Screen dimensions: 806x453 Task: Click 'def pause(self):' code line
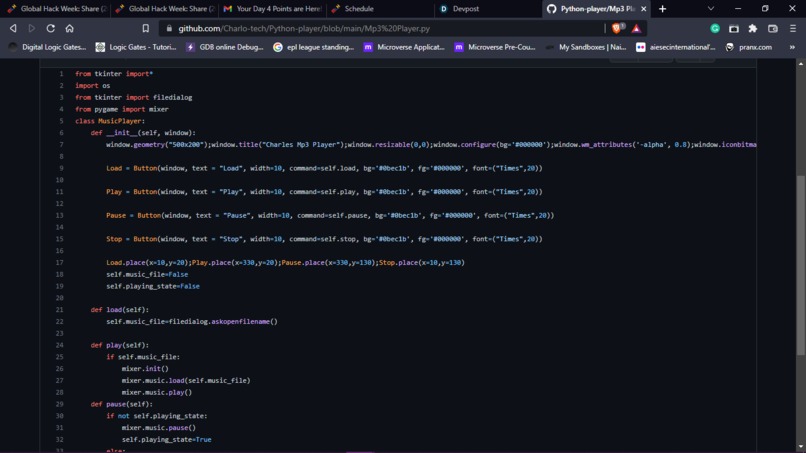(122, 404)
